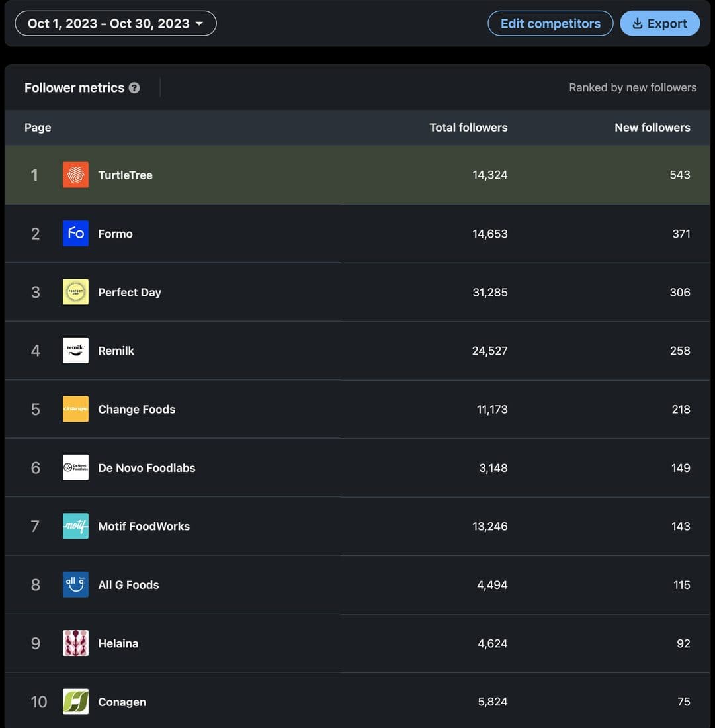This screenshot has width=715, height=728.
Task: Open the Change Foods page link
Action: (137, 410)
